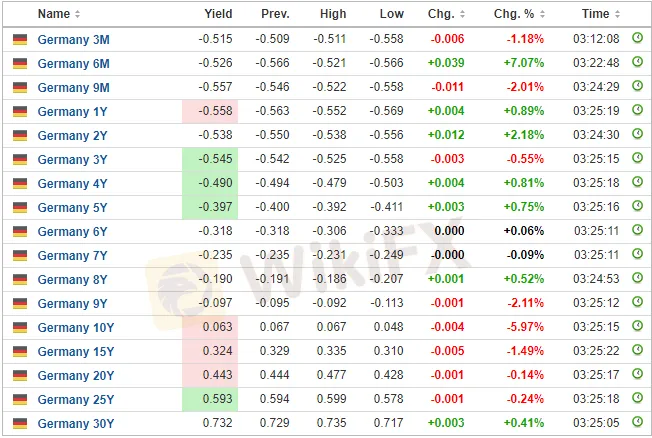Click the clock icon in Germany 20Y row

click(637, 375)
